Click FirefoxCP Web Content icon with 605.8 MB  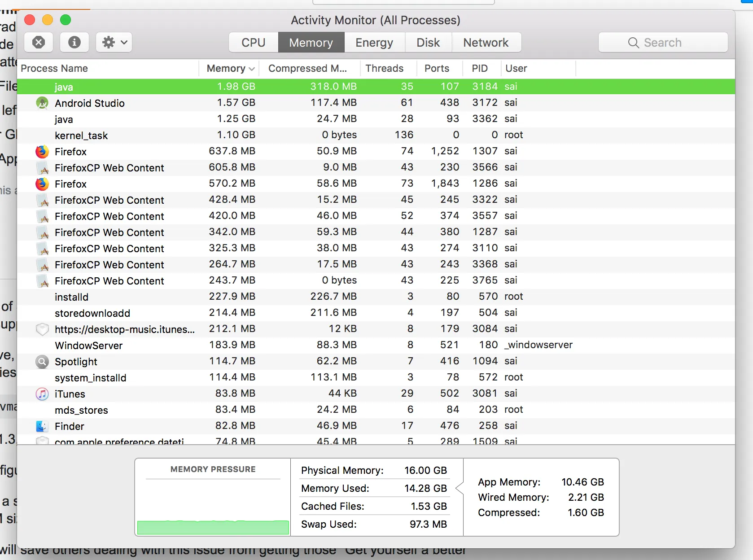(x=42, y=168)
